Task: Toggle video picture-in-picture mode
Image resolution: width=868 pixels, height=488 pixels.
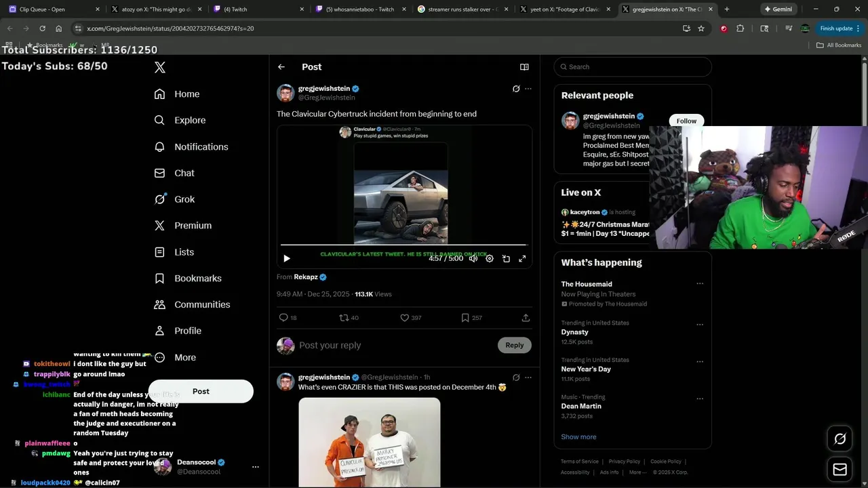Action: (506, 258)
